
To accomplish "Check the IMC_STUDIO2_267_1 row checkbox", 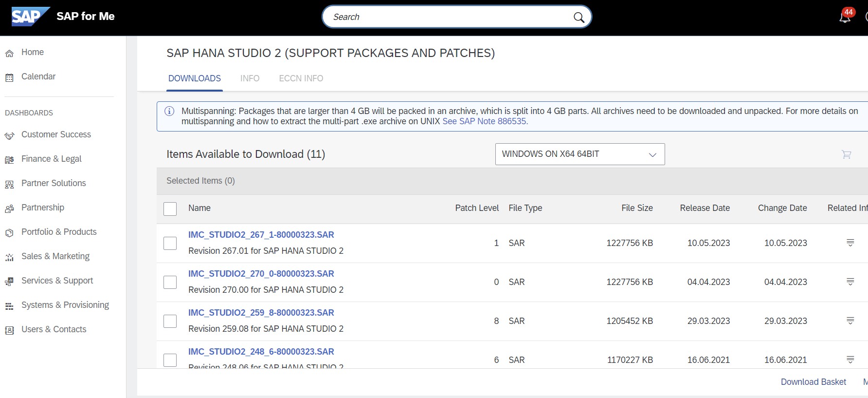I will 170,243.
